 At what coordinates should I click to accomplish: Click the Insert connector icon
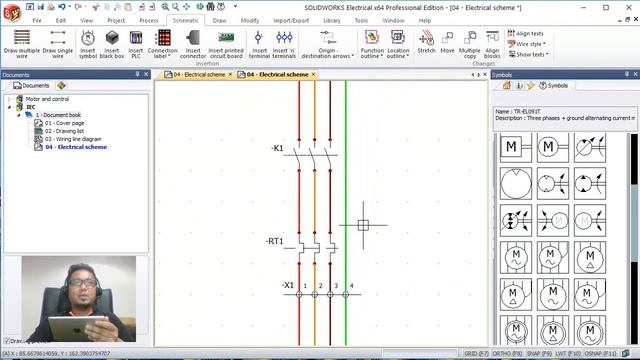pyautogui.click(x=193, y=44)
